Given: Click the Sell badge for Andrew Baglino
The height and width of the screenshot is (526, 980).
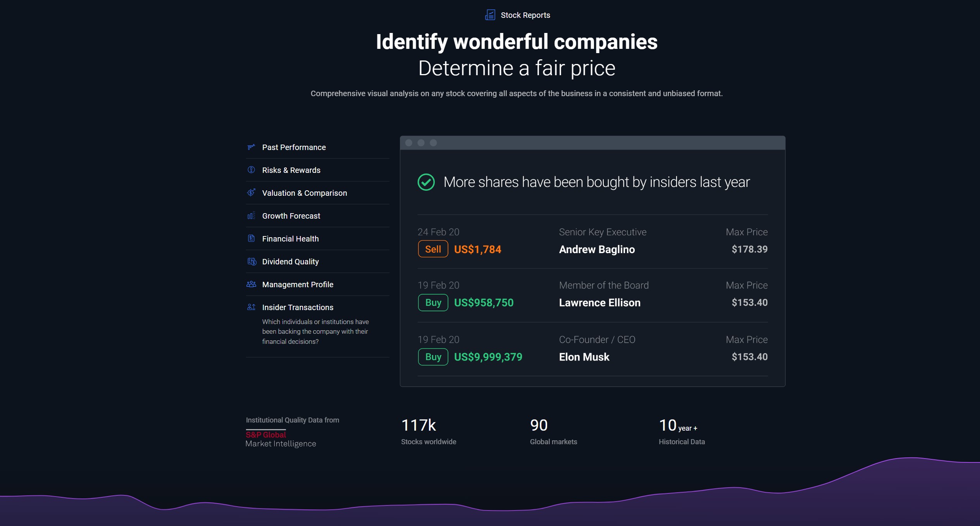Looking at the screenshot, I should tap(433, 249).
